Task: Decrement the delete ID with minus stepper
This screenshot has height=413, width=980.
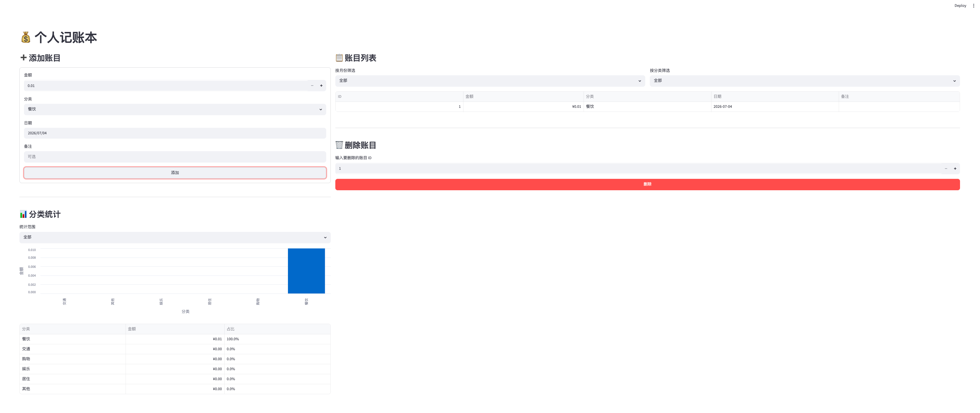Action: (x=946, y=169)
